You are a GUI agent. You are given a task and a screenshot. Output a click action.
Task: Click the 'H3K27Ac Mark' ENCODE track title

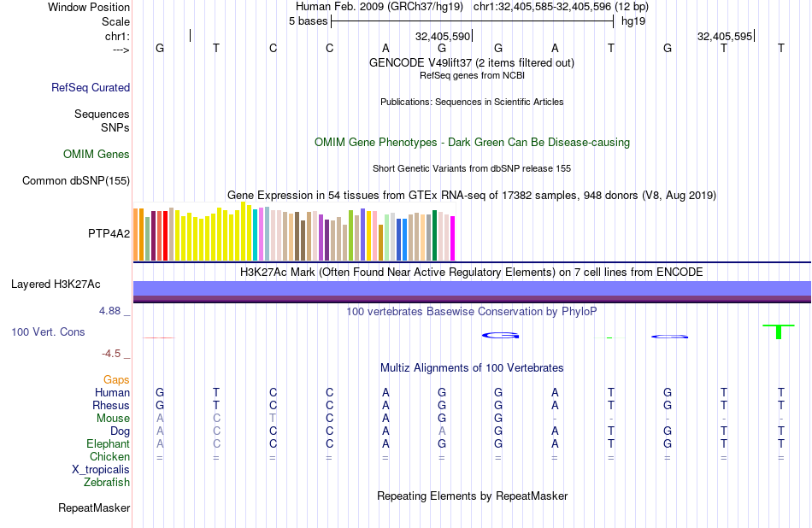[x=472, y=273]
